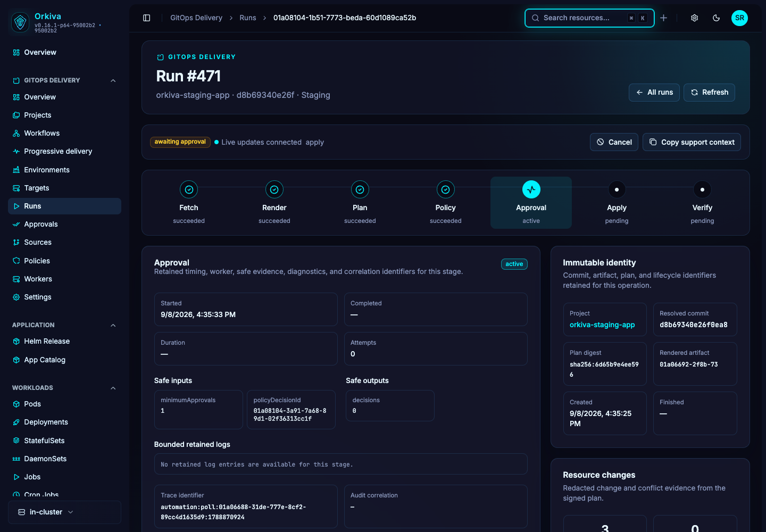Select the pending Apply stage icon

[617, 189]
